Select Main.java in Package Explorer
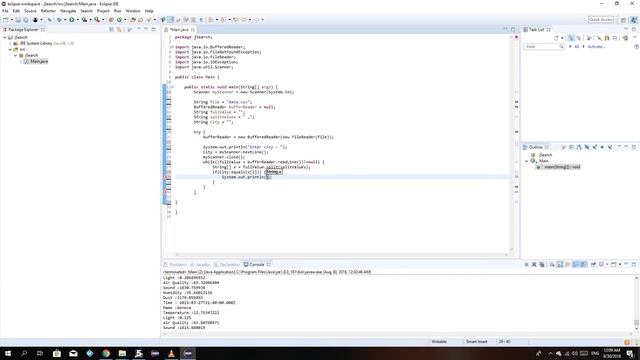 pos(39,61)
